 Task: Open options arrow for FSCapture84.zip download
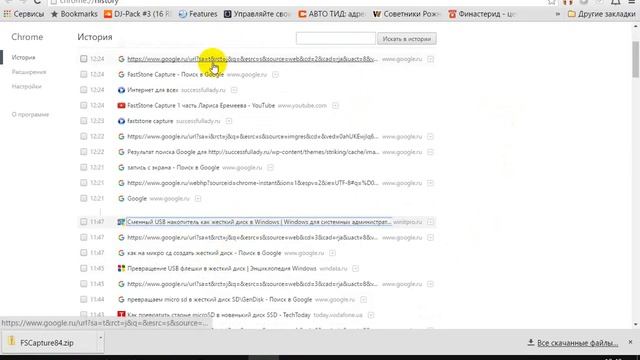click(100, 339)
